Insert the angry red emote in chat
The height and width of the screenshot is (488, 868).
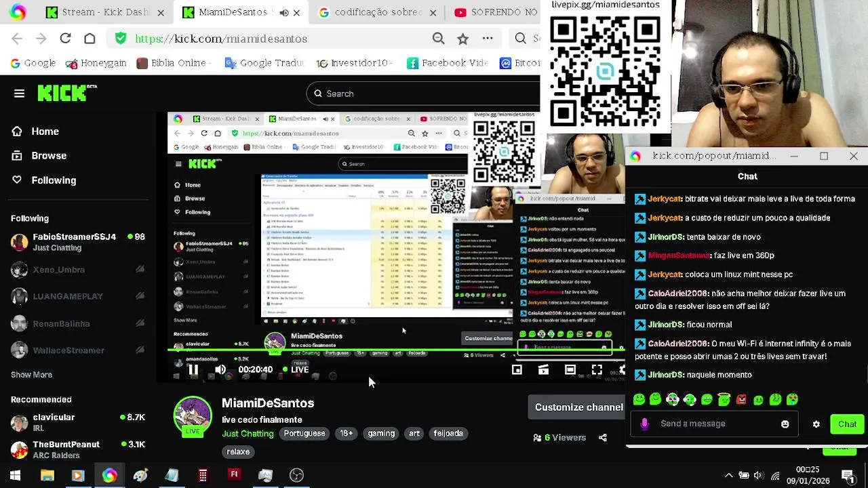pos(741,400)
